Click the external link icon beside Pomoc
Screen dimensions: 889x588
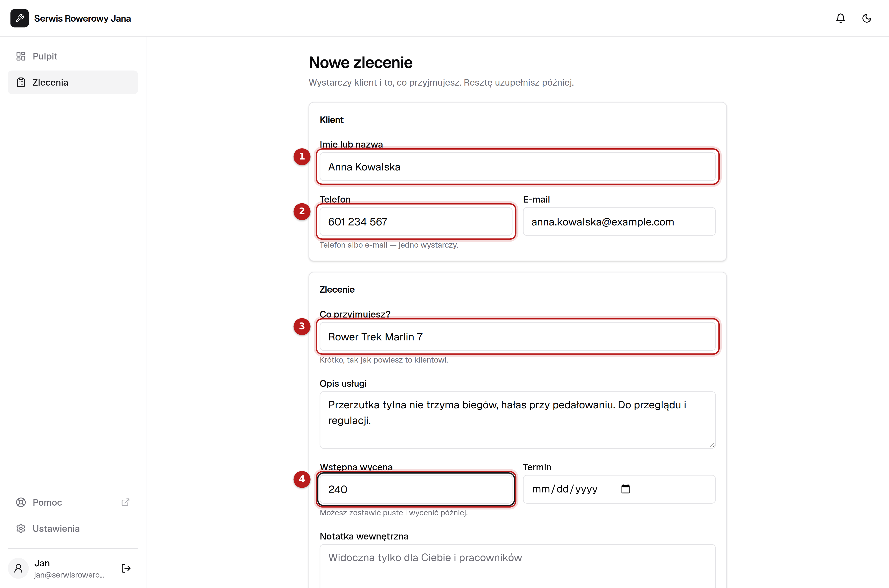pos(125,502)
